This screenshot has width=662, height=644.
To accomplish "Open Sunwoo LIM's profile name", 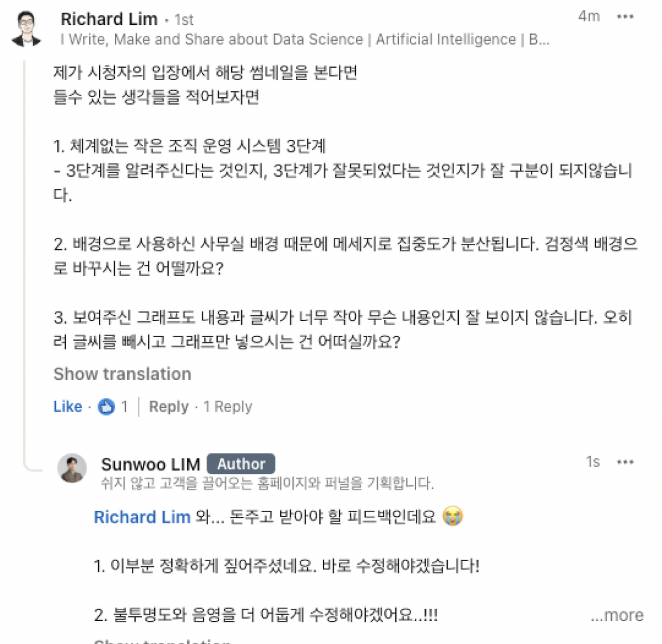I will [x=151, y=463].
